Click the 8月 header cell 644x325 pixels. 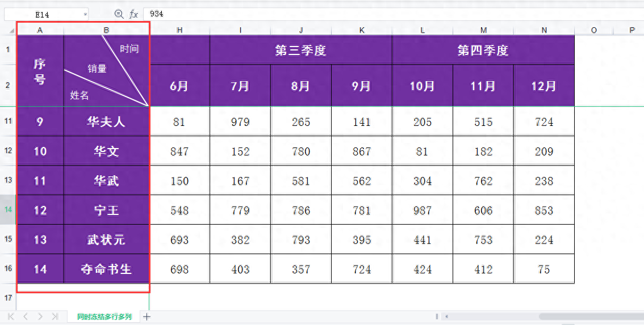(x=301, y=85)
